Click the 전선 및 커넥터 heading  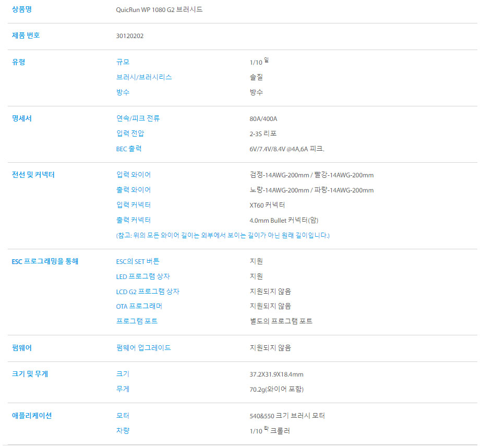tap(32, 175)
